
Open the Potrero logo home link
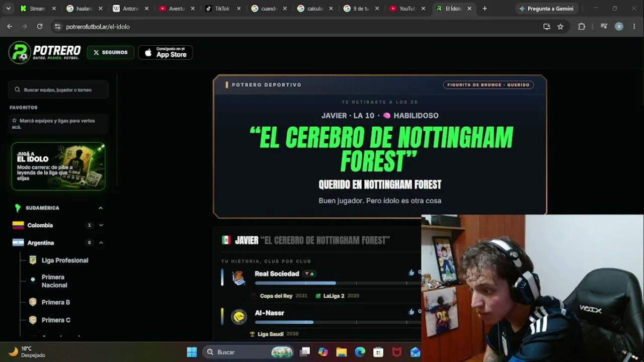(45, 52)
